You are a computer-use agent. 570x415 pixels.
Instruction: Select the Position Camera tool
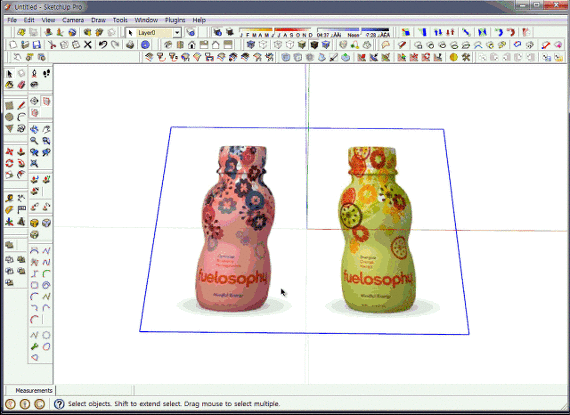coord(34,74)
